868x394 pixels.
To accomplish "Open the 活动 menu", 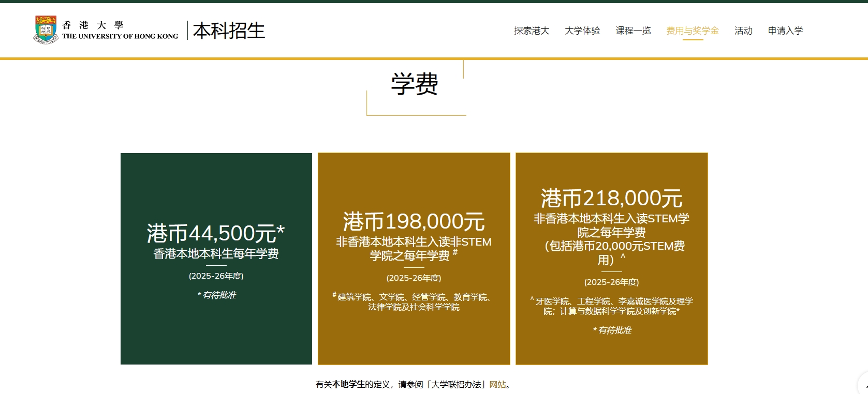I will coord(743,31).
